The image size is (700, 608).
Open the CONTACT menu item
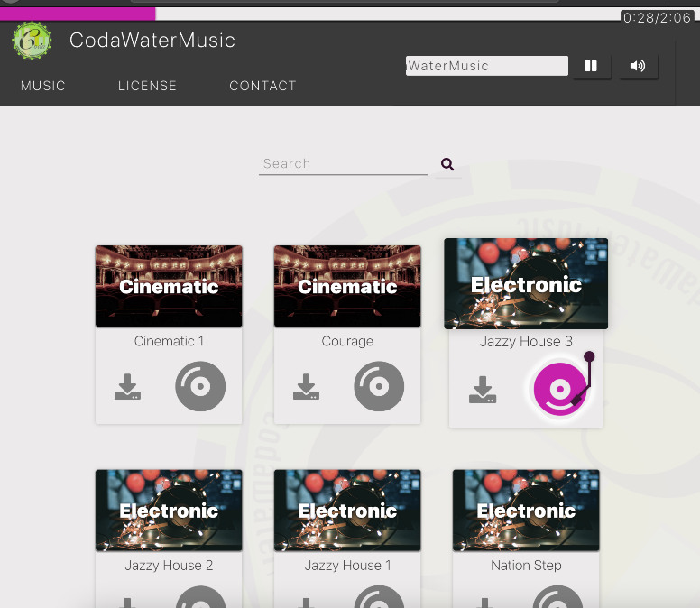coord(262,86)
